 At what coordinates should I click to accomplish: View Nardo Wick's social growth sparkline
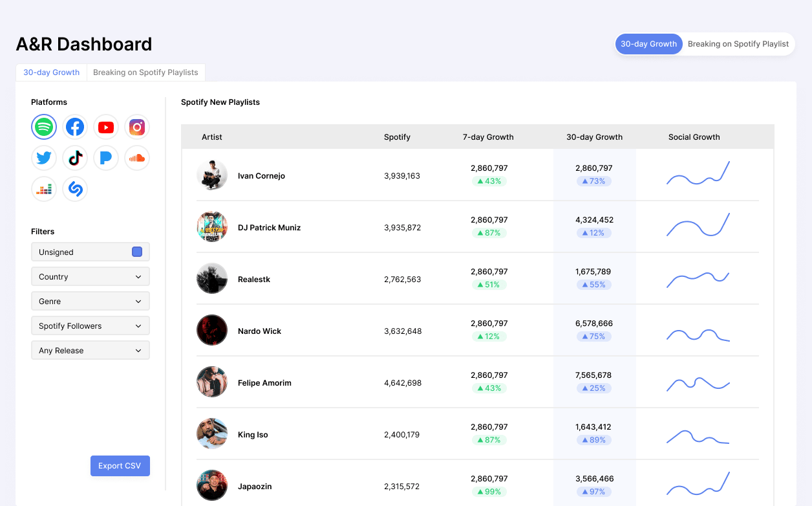pyautogui.click(x=698, y=335)
